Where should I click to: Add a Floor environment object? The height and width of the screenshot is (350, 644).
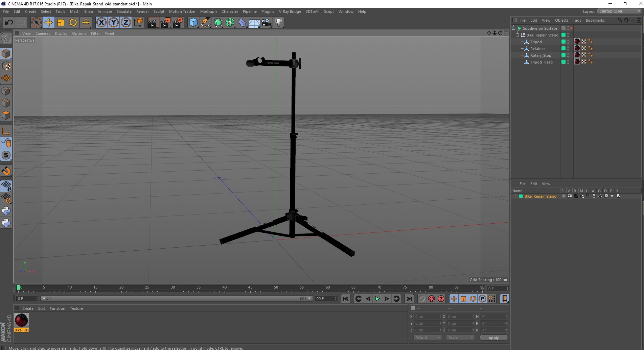pyautogui.click(x=254, y=23)
